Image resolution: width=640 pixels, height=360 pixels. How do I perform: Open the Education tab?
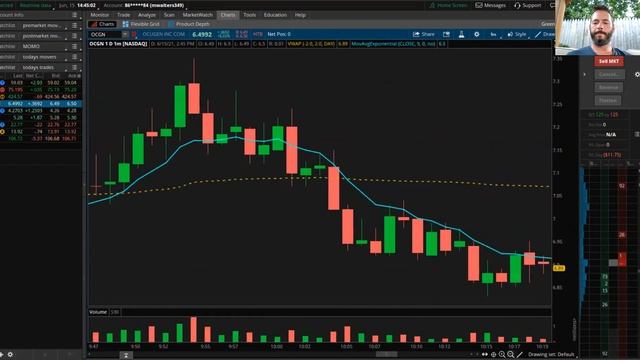click(275, 15)
